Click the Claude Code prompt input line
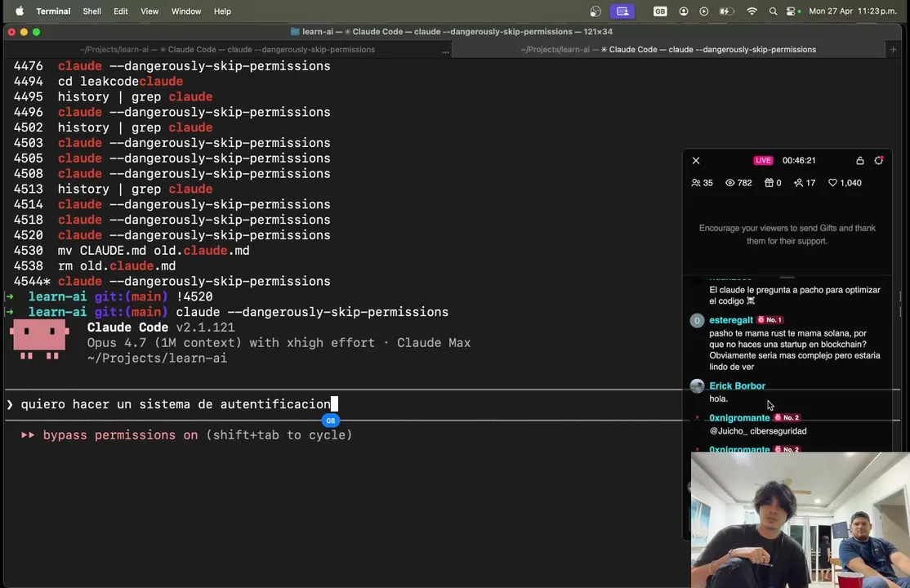910x588 pixels. [342, 404]
